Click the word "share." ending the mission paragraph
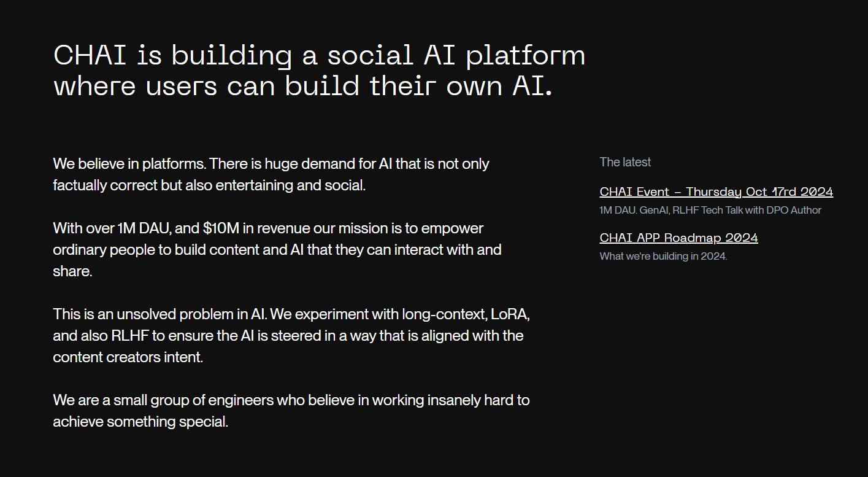 [x=72, y=271]
